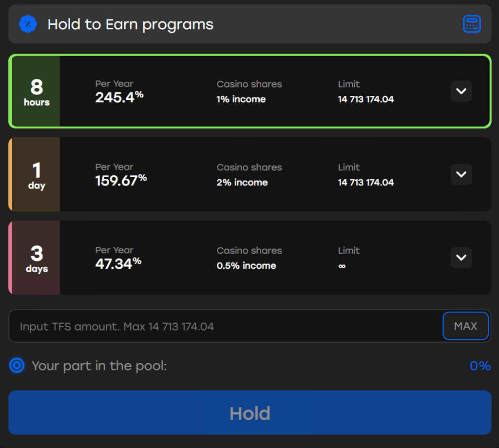Click the 2% income casino shares
This screenshot has height=448, width=499.
tap(242, 183)
